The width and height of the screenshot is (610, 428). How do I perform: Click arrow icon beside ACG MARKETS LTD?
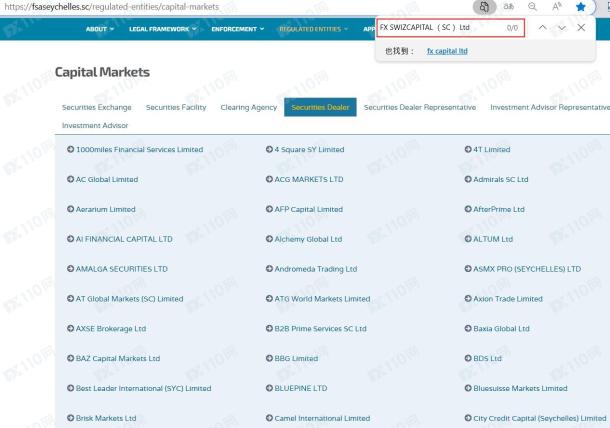coord(269,179)
